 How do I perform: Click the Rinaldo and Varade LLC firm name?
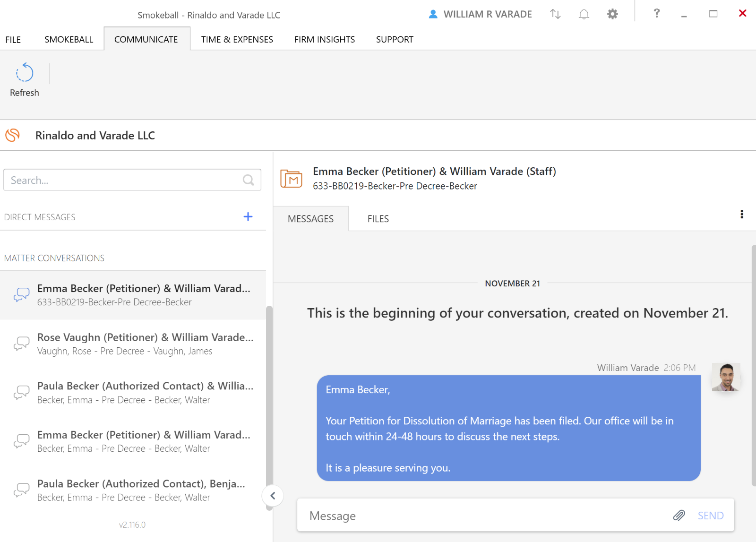[95, 136]
